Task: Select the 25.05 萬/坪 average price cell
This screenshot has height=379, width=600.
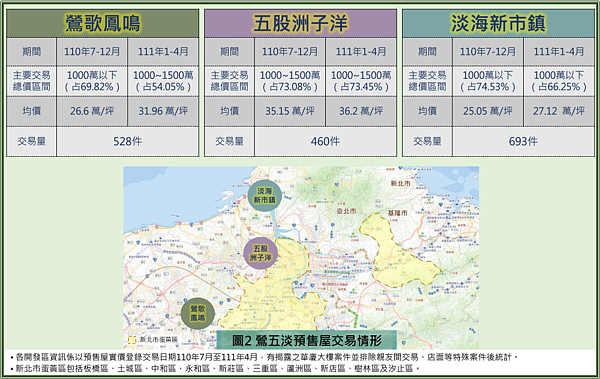Action: click(x=488, y=111)
